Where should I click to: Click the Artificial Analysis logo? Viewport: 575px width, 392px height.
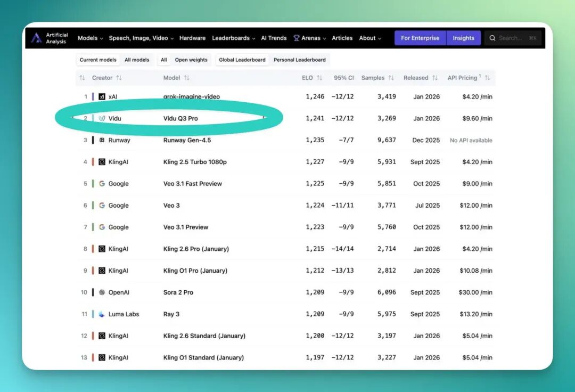pos(50,38)
